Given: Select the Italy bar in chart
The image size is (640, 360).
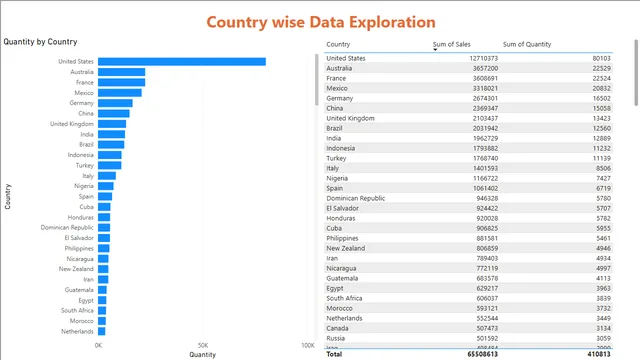Looking at the screenshot, I should (107, 176).
